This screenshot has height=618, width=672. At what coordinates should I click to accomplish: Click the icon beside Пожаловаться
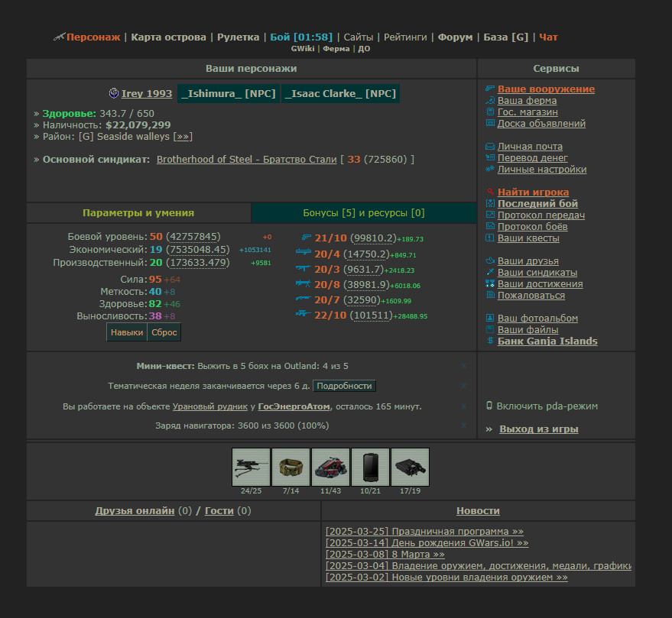[490, 295]
